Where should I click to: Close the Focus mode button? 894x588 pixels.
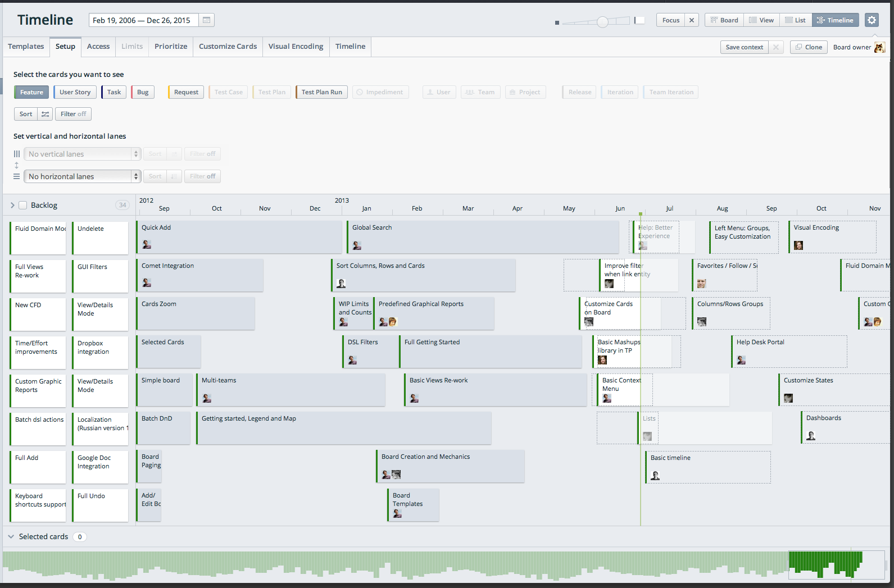click(692, 20)
